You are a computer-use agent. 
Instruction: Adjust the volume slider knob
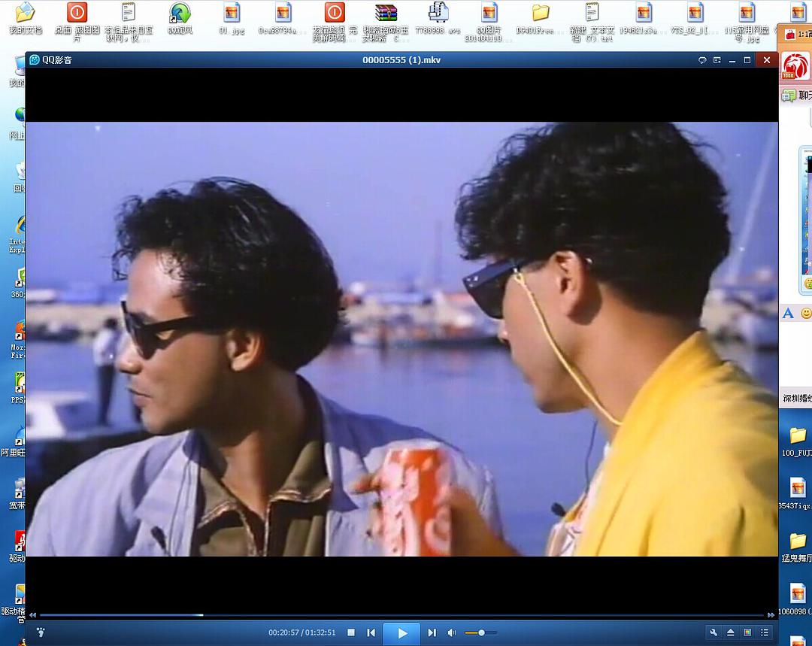(x=482, y=632)
